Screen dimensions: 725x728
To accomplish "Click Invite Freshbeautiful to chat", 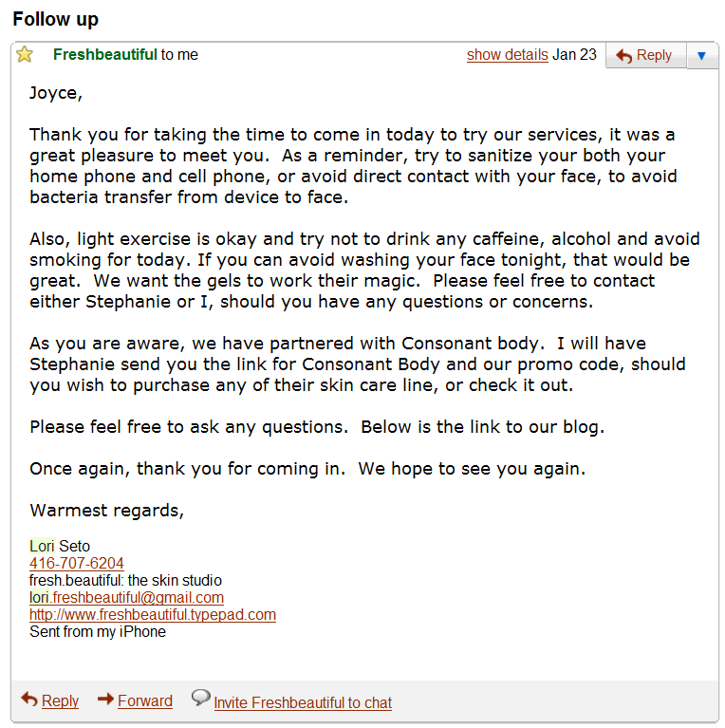I will point(302,702).
